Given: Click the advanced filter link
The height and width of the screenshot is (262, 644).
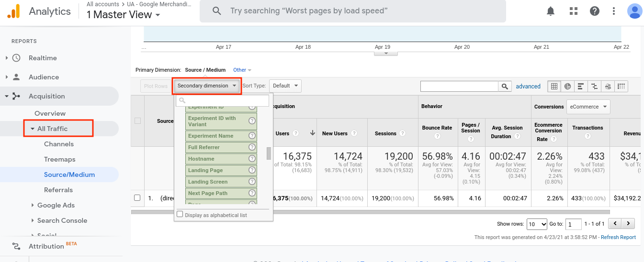Looking at the screenshot, I should click(528, 87).
